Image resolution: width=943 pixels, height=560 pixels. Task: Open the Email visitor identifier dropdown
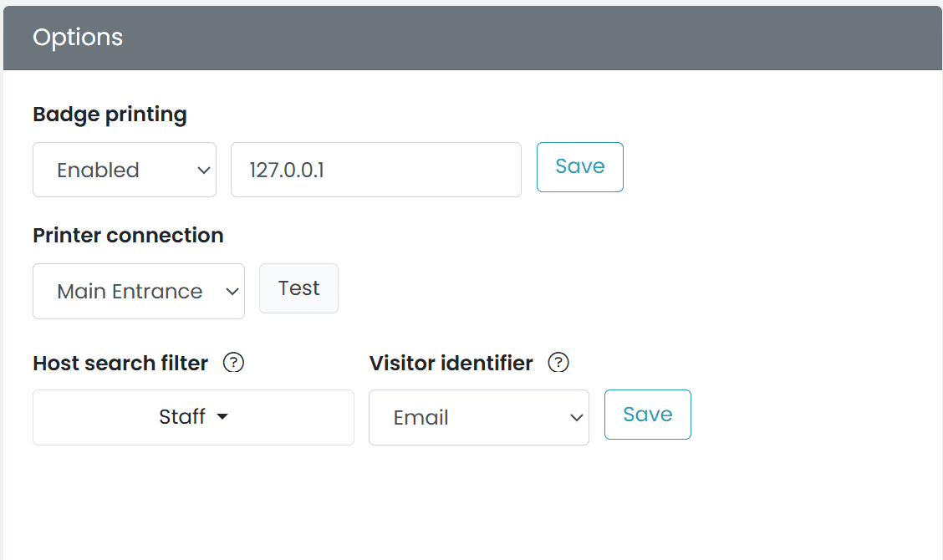pyautogui.click(x=478, y=417)
